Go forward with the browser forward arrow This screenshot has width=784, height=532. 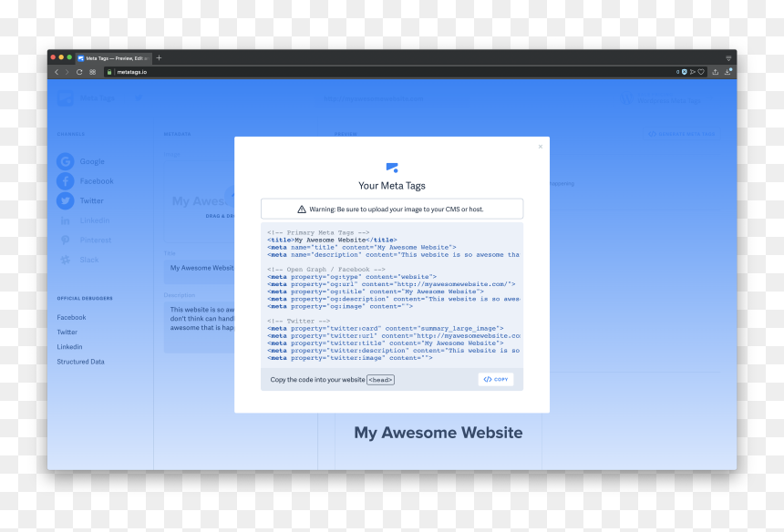coord(67,72)
